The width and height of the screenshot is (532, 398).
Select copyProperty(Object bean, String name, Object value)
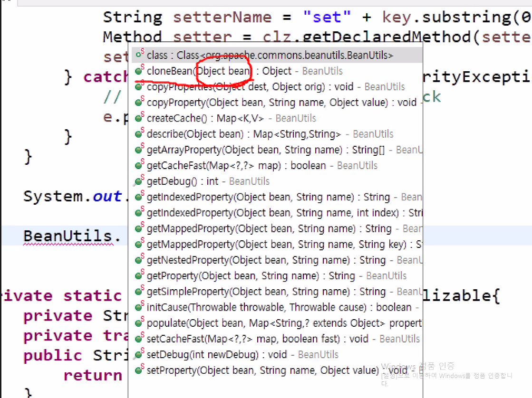(x=277, y=102)
